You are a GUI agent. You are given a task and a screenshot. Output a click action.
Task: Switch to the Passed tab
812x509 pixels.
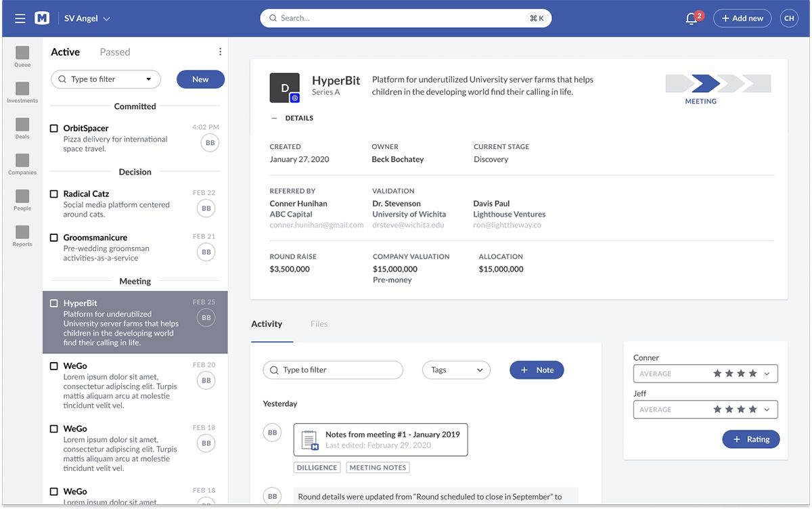[x=115, y=52]
